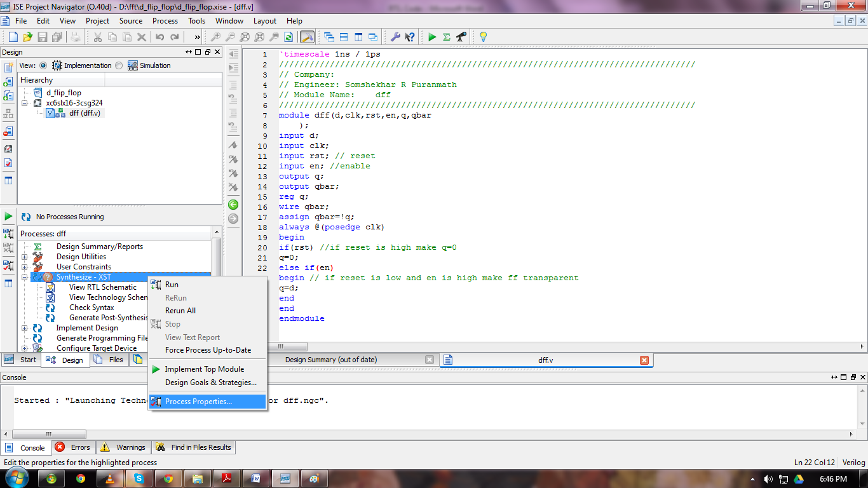
Task: Open the Process menu in the menu bar
Action: pyautogui.click(x=165, y=21)
